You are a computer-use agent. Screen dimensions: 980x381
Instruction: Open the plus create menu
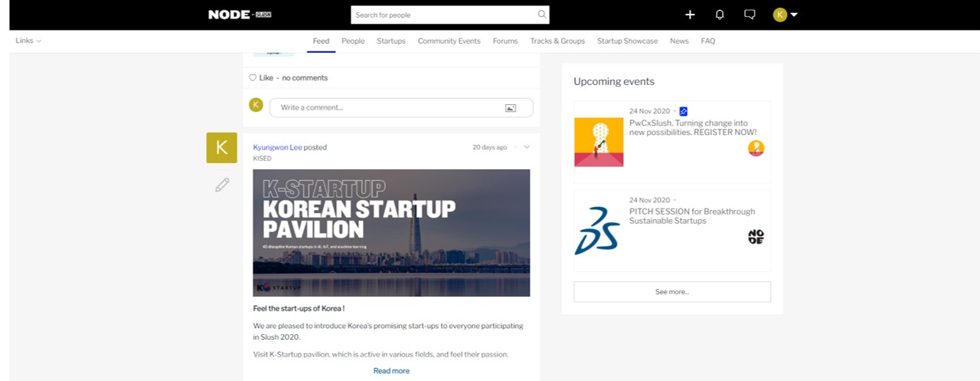click(690, 15)
